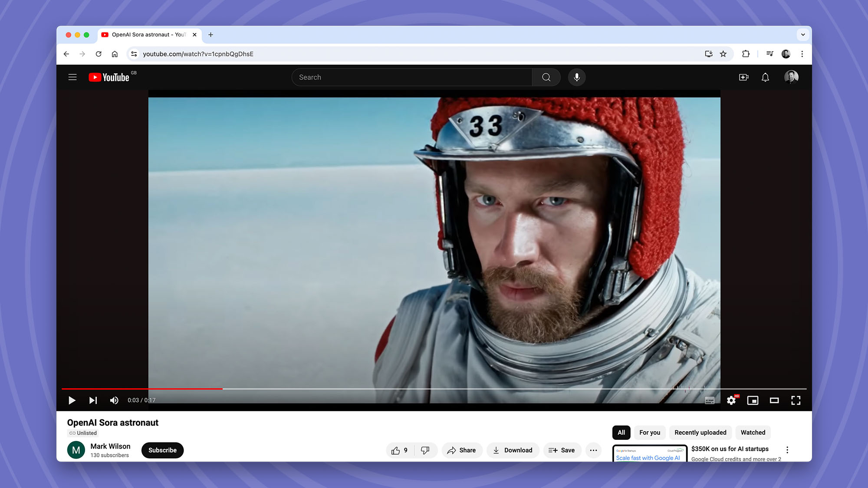868x488 pixels.
Task: Install app icon in address bar
Action: pos(709,54)
